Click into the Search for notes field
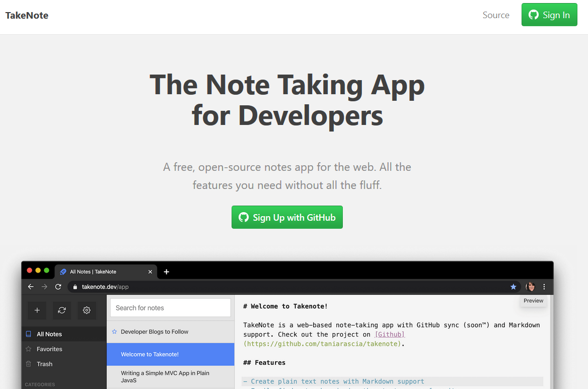The height and width of the screenshot is (389, 588). pos(170,307)
